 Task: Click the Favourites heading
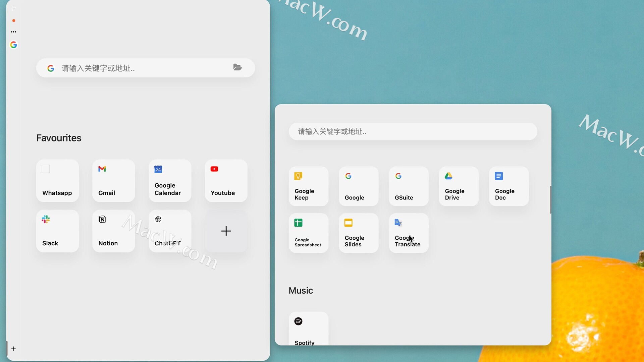coord(59,138)
